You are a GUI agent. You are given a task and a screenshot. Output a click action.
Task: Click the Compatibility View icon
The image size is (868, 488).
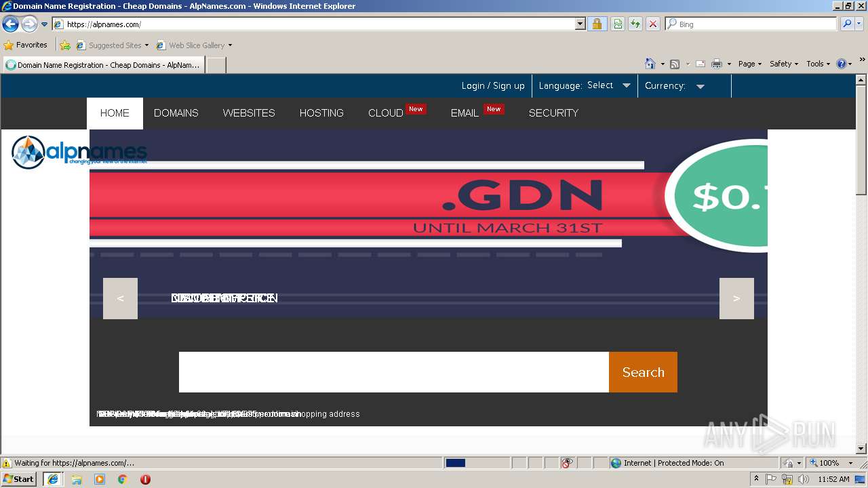(x=618, y=24)
